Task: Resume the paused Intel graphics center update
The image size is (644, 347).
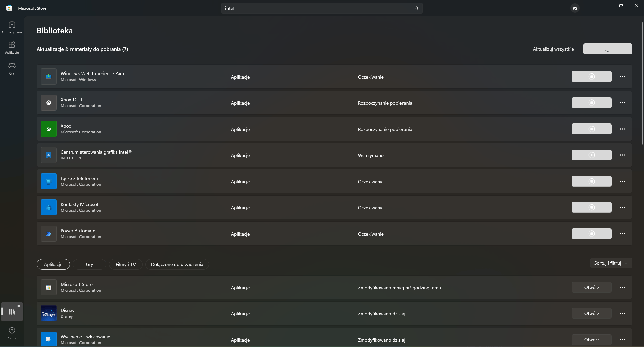Action: [592, 155]
